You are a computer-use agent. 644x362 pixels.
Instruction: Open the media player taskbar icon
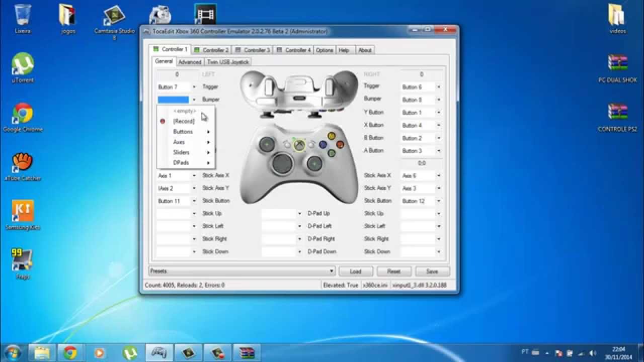[x=100, y=352]
